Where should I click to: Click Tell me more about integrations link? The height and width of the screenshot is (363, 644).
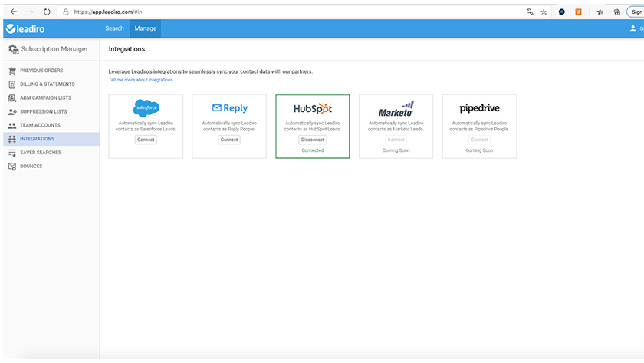(x=140, y=80)
